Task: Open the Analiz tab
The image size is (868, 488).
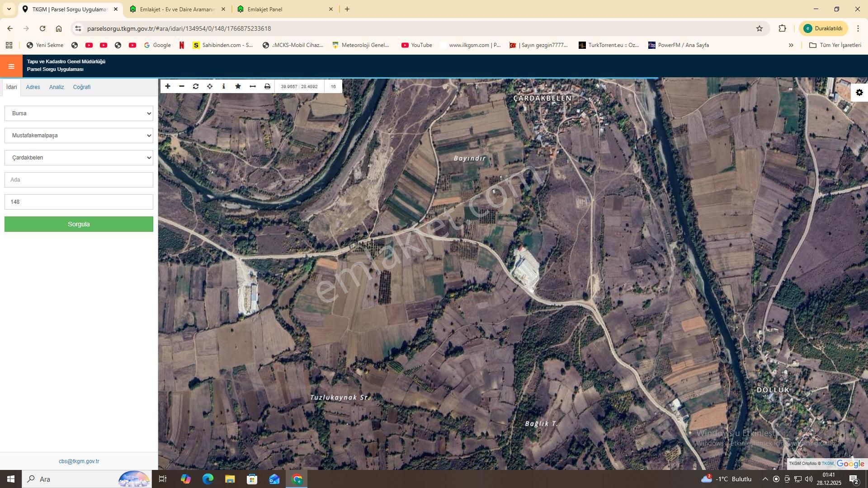Action: point(57,87)
